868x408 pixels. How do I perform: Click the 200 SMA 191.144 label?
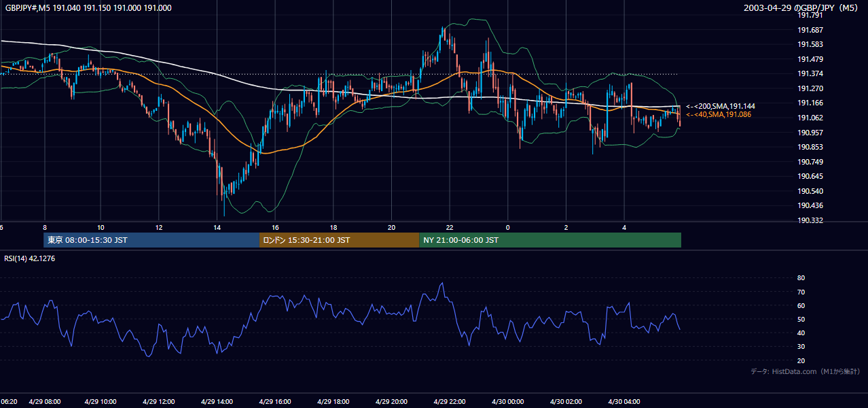click(720, 106)
